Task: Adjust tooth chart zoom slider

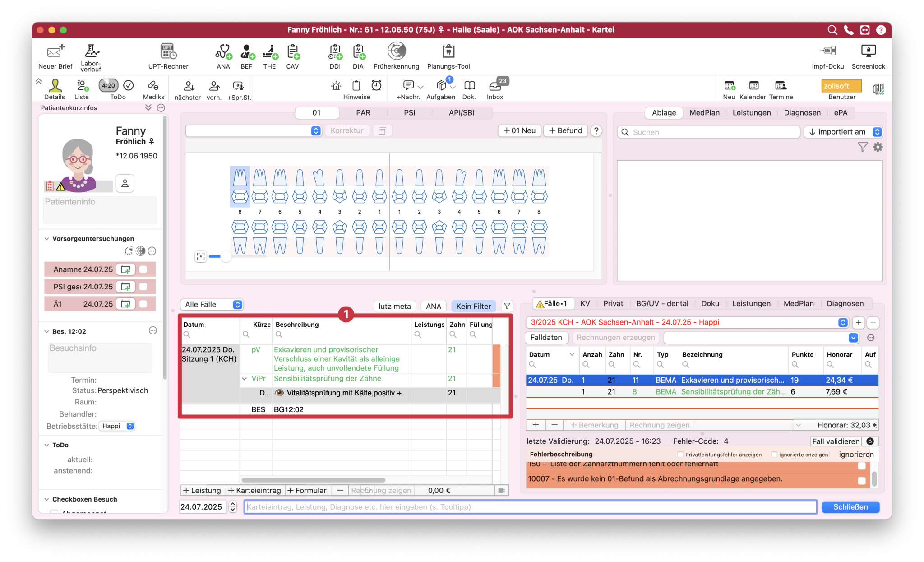Action: [226, 256]
